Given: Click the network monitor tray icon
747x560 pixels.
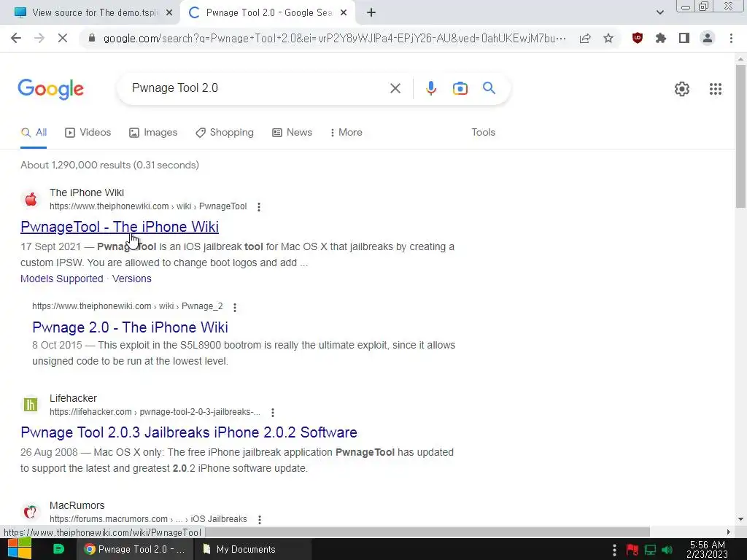Looking at the screenshot, I should [x=650, y=550].
